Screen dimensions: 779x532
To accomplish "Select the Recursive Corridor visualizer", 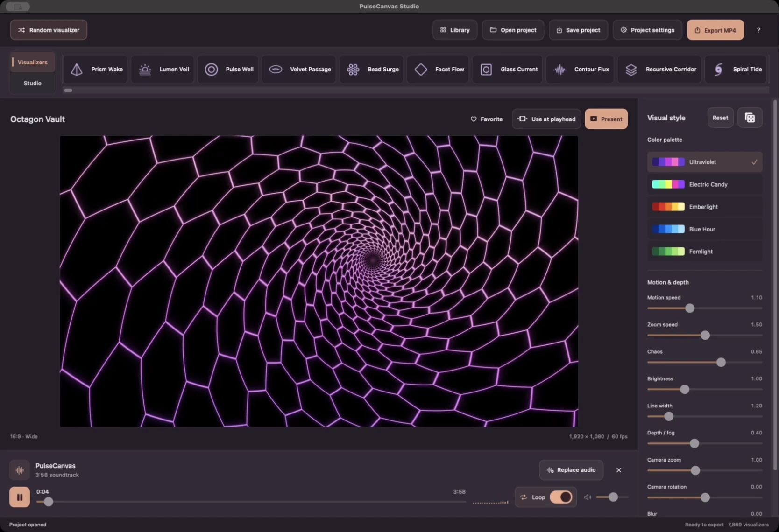I will 660,69.
